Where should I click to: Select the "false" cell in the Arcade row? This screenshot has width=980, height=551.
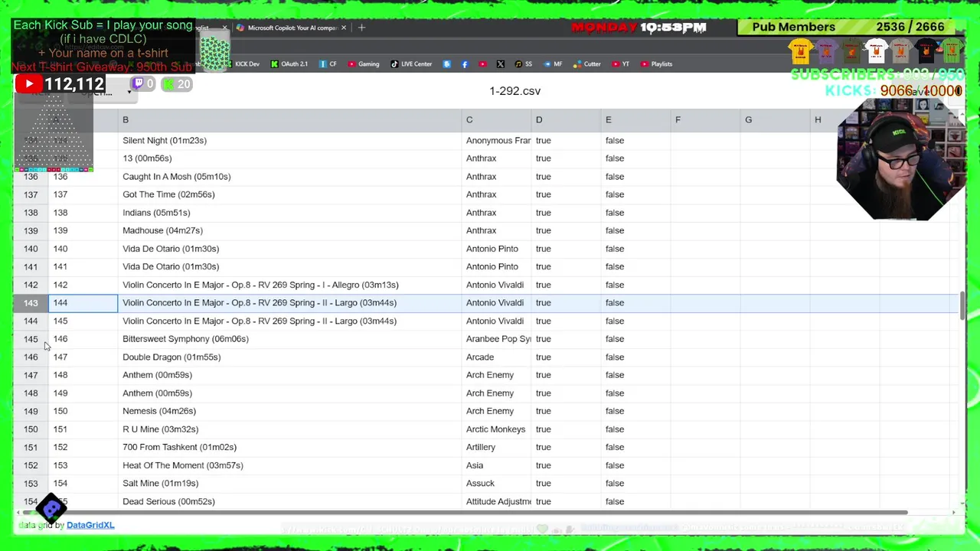pyautogui.click(x=635, y=357)
